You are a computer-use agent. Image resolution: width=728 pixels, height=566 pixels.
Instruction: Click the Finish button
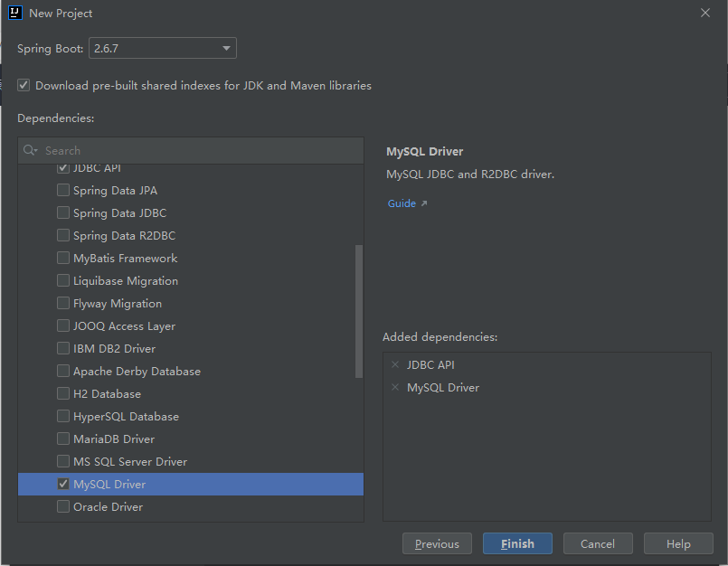tap(517, 543)
